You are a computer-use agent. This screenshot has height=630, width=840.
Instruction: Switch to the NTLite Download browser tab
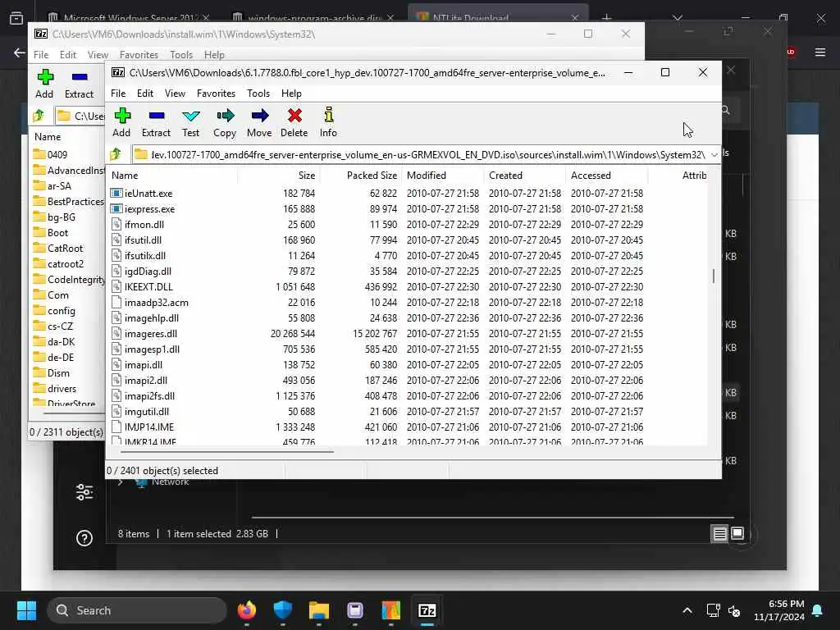tap(498, 17)
